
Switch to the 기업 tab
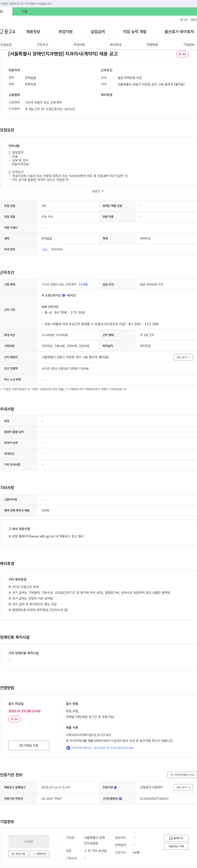(x=25, y=12)
